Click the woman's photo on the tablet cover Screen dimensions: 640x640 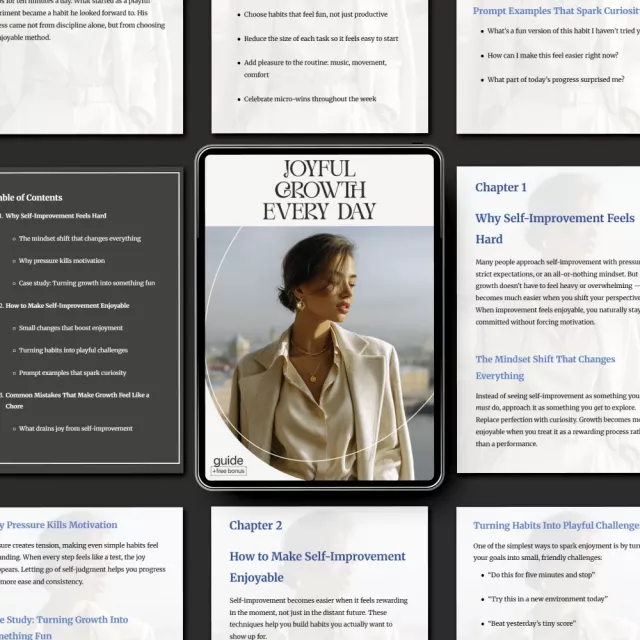[318, 350]
